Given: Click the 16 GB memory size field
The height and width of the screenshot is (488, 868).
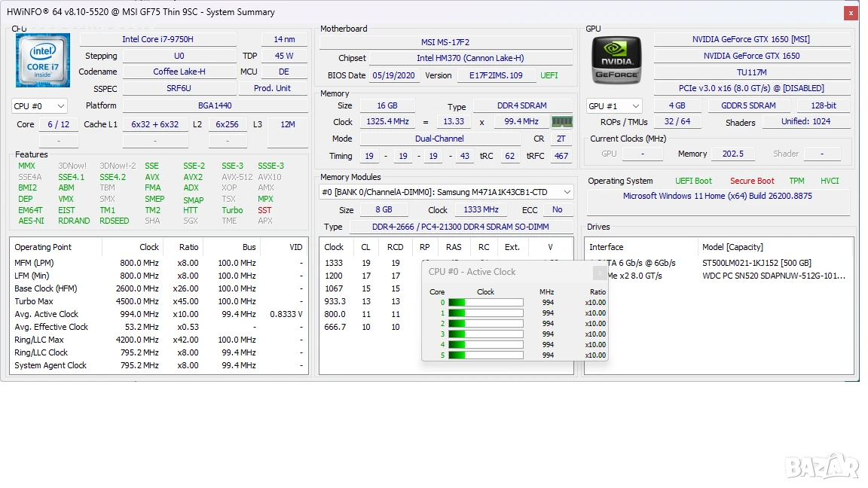Looking at the screenshot, I should tap(387, 105).
